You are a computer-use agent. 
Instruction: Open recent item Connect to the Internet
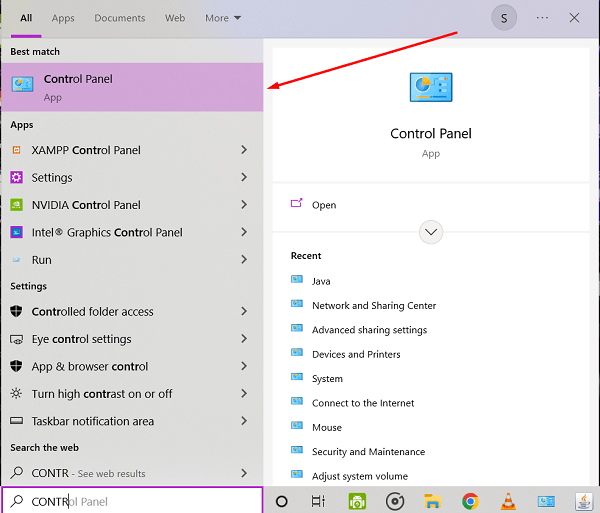363,403
